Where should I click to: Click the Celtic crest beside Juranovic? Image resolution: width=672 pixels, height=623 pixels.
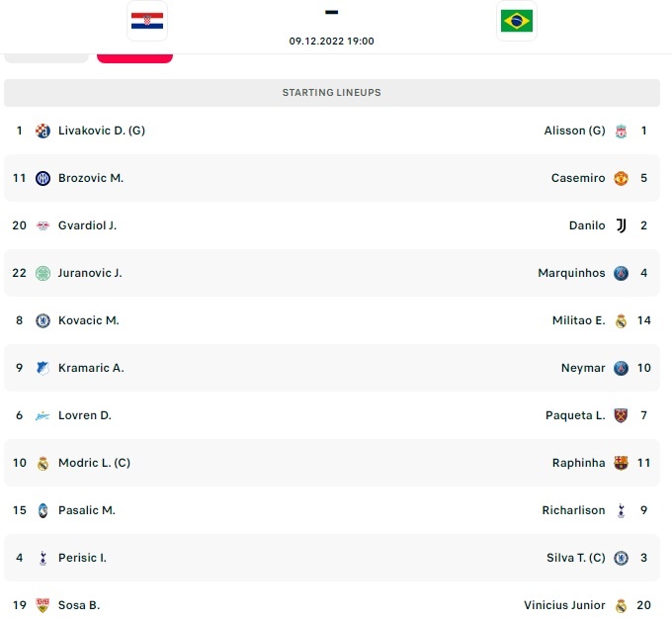click(42, 273)
